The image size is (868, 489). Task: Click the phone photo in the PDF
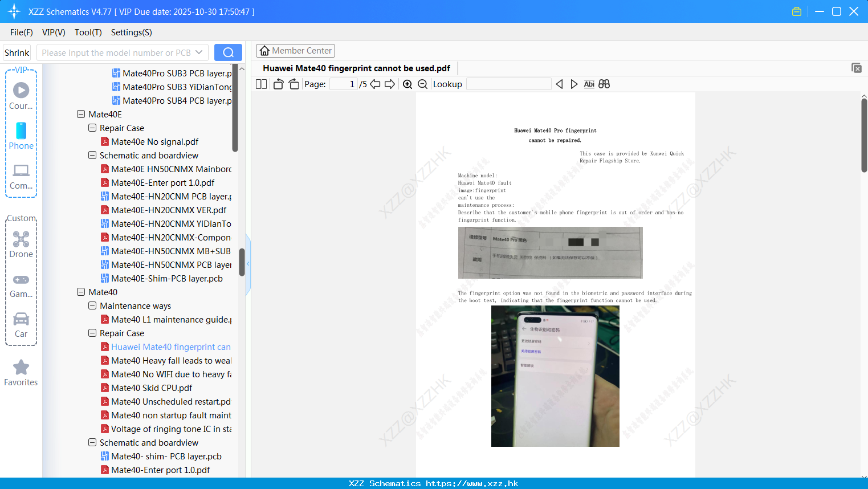tap(555, 376)
